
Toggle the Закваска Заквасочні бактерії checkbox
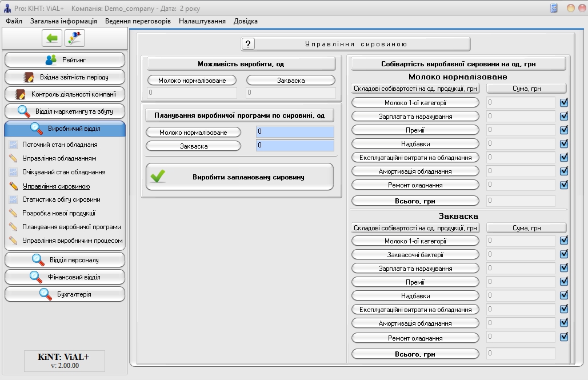pos(564,254)
